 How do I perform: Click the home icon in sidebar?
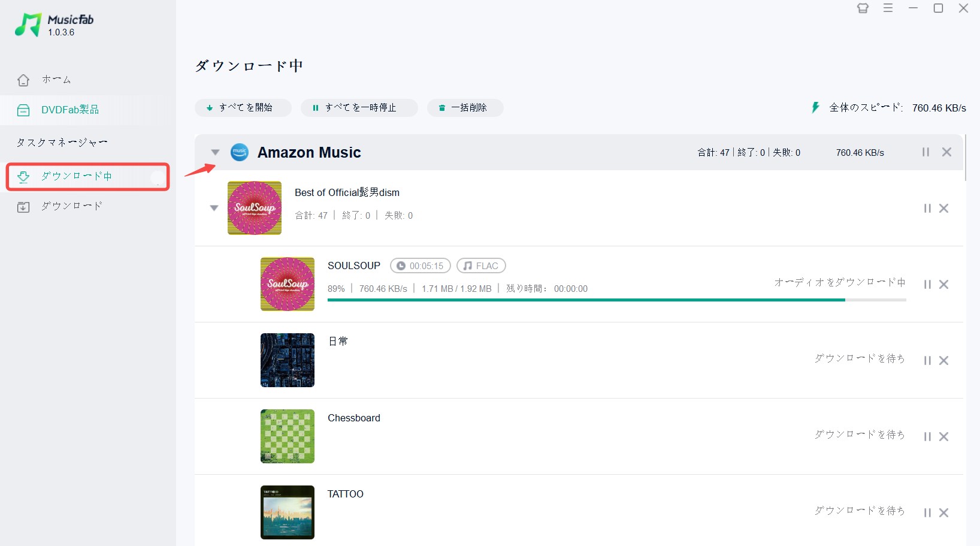23,80
